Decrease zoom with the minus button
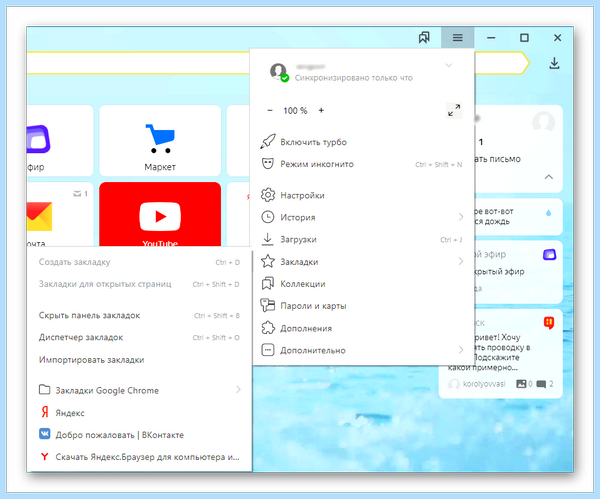Viewport: 600px width, 499px height. click(x=270, y=111)
